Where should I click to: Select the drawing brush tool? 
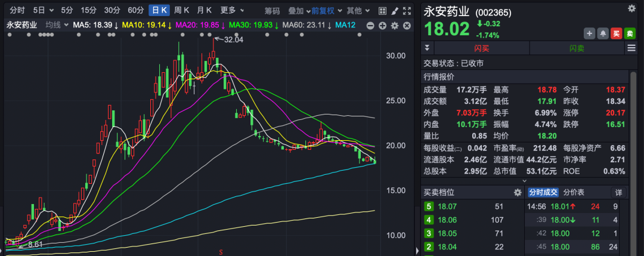391,11
